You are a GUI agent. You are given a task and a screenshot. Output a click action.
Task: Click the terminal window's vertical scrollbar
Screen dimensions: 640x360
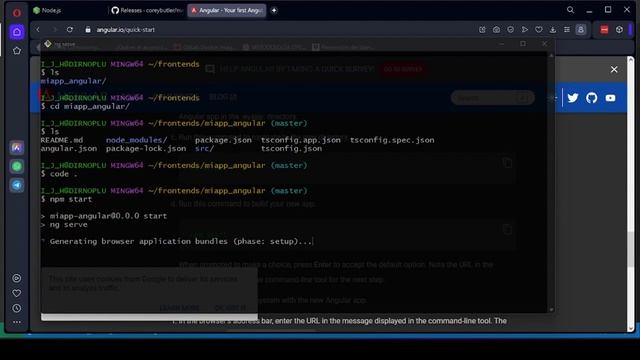tap(551, 182)
